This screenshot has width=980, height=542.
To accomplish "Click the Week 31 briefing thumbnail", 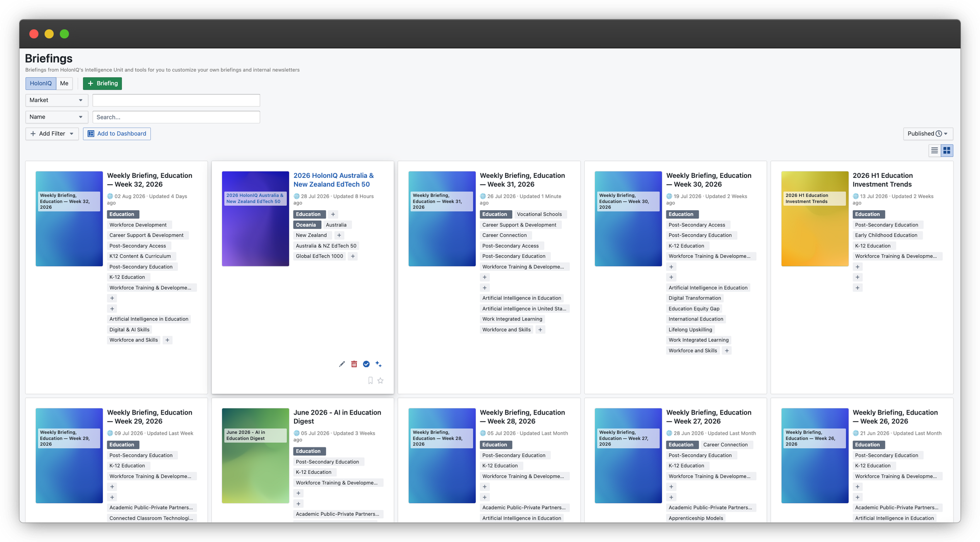I will 442,219.
